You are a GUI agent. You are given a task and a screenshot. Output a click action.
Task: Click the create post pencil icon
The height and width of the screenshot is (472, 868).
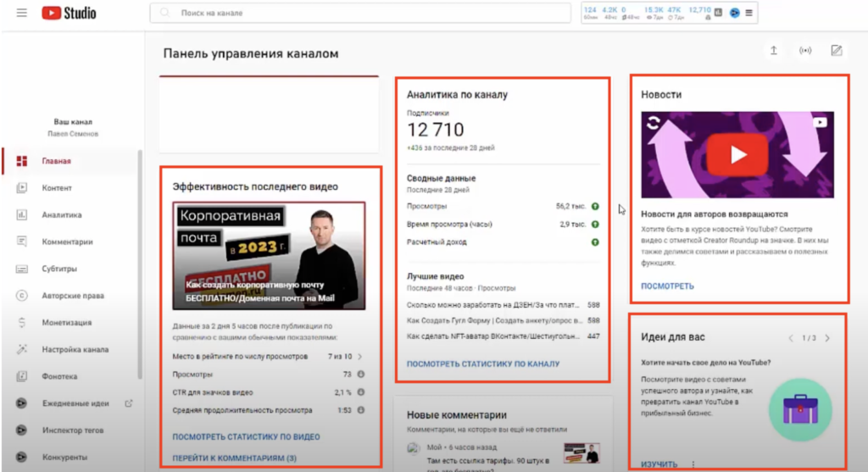pyautogui.click(x=837, y=51)
